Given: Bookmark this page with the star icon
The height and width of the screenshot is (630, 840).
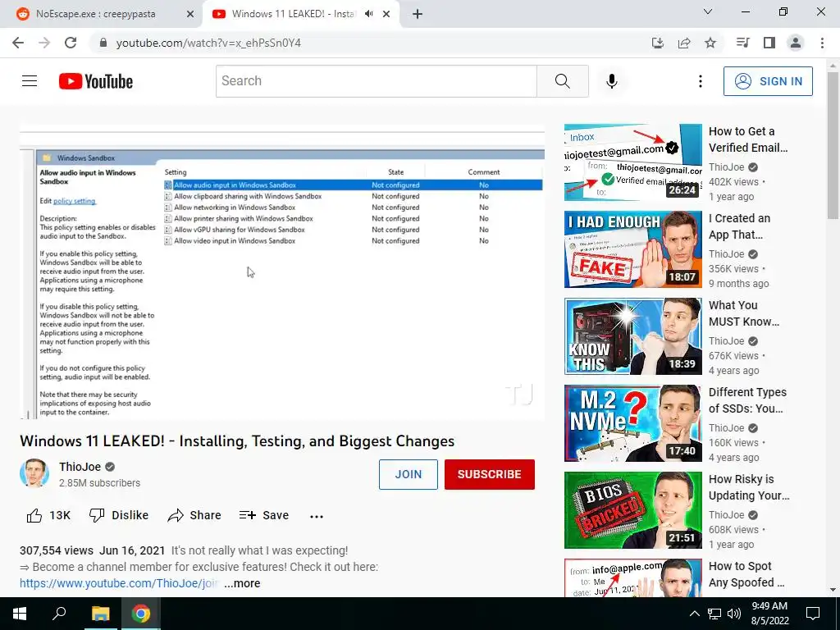Looking at the screenshot, I should click(x=710, y=43).
